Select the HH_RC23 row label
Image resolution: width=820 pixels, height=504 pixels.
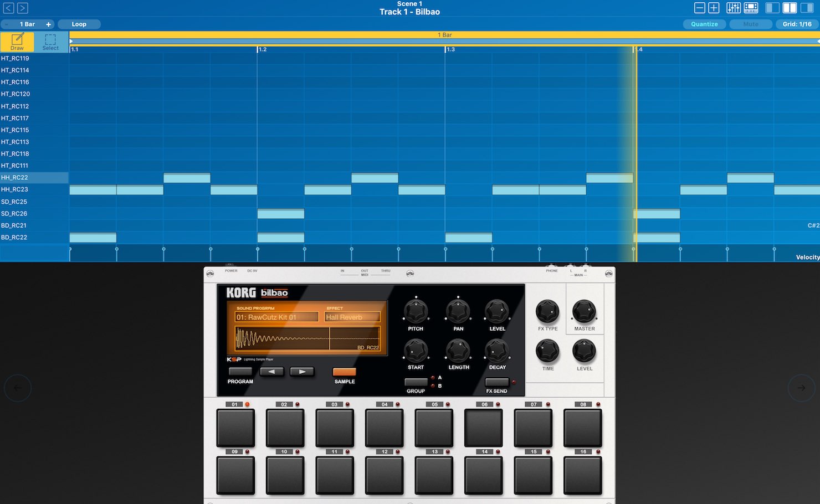point(14,189)
